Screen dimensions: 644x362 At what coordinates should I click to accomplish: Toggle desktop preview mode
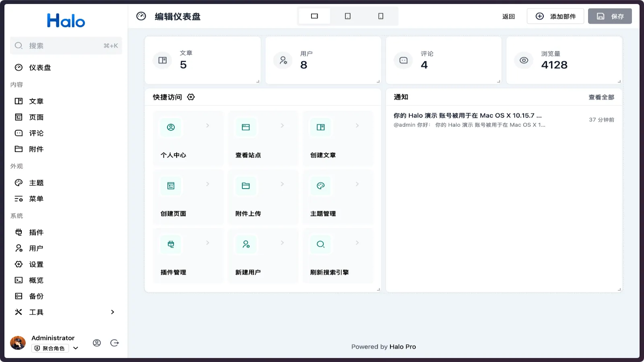[314, 16]
